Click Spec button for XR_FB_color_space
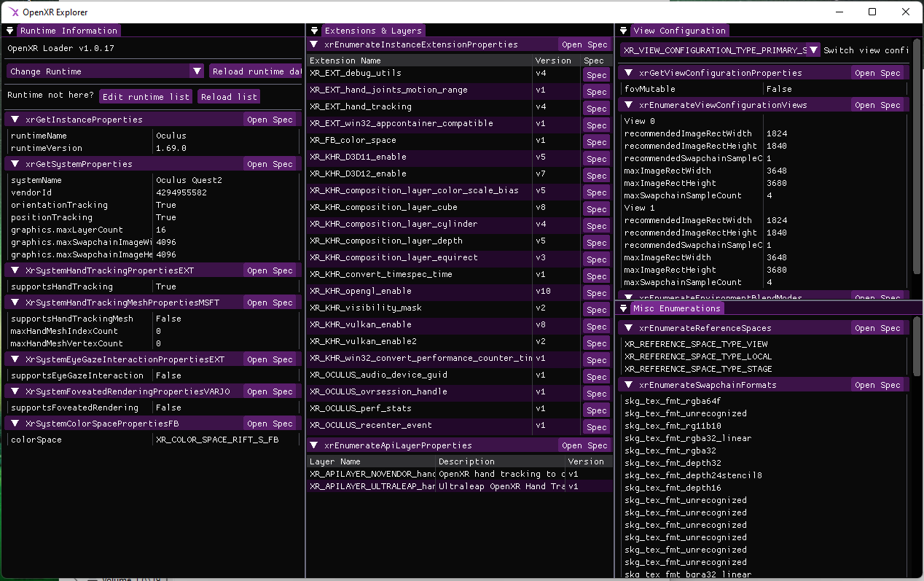 596,142
